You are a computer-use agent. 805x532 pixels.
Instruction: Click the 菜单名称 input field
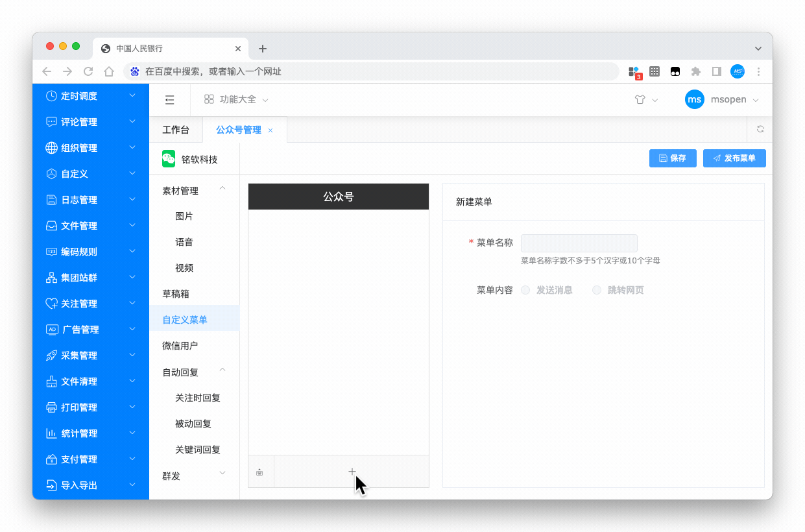[x=579, y=243]
